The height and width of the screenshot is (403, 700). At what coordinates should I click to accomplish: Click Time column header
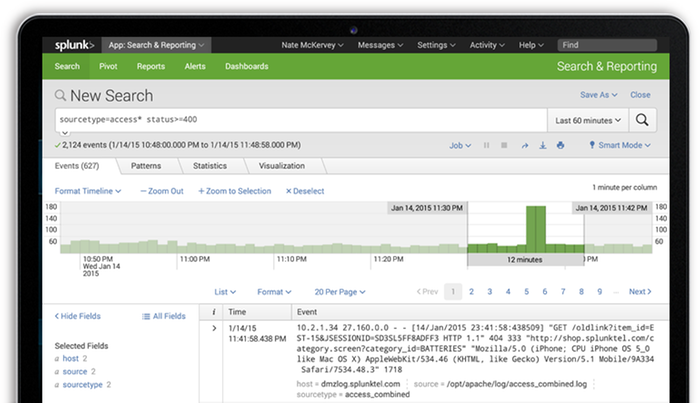pyautogui.click(x=237, y=312)
